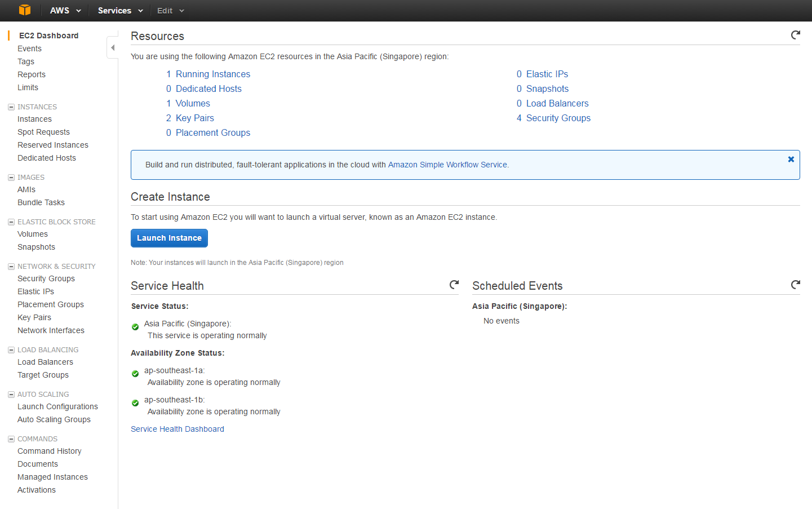Viewport: 812px width, 509px height.
Task: Open the Service Health Dashboard link
Action: pyautogui.click(x=178, y=429)
